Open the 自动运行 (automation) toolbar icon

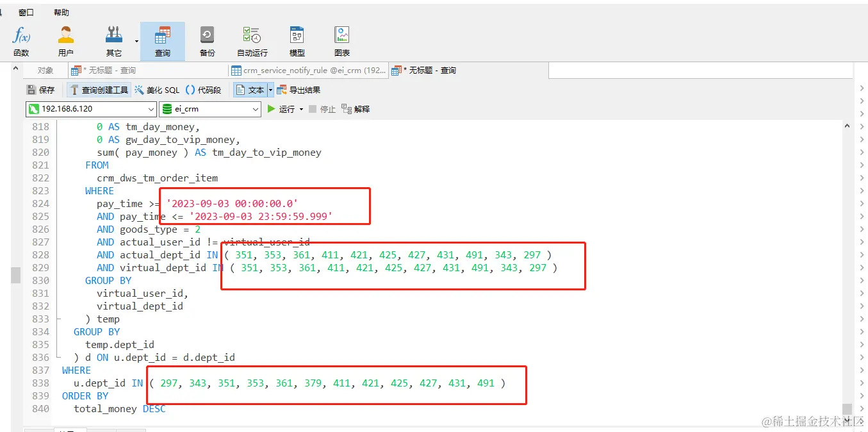click(252, 42)
